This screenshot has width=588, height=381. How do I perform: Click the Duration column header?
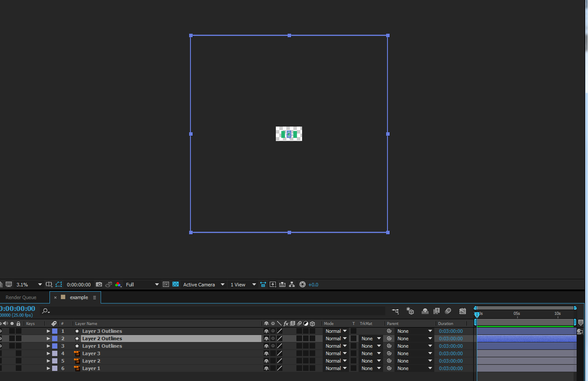tap(446, 324)
